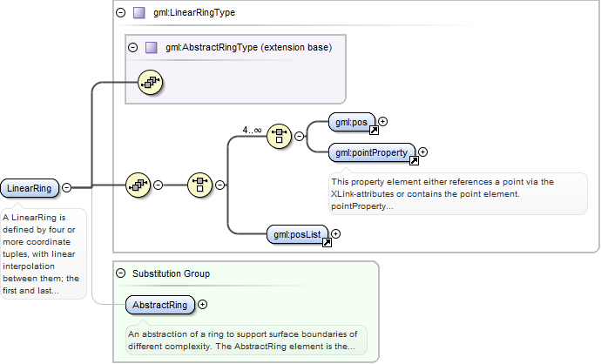Select the AbstractRing element box
This screenshot has width=601, height=364.
click(161, 305)
